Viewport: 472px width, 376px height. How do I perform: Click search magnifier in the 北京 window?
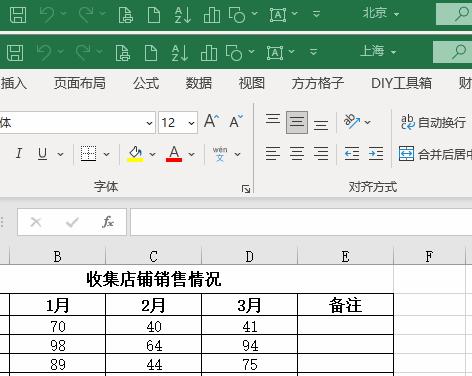coord(462,14)
